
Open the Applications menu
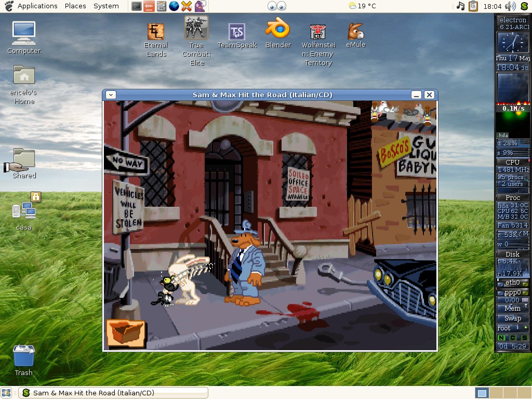(37, 6)
